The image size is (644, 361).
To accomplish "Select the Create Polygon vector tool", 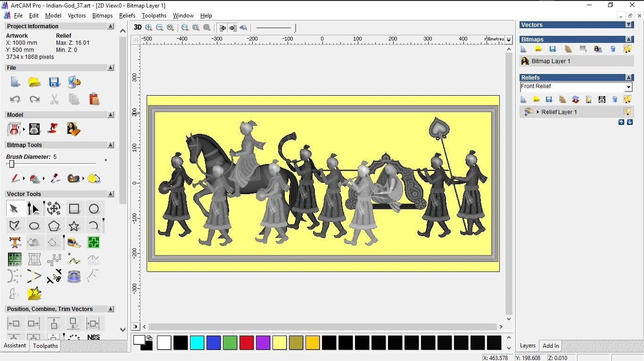I will 54,226.
